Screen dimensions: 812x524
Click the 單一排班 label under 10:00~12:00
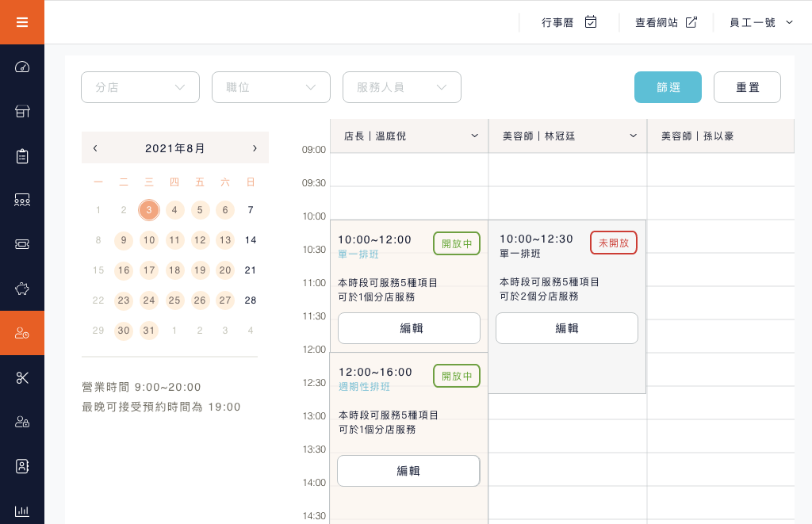[x=358, y=254]
